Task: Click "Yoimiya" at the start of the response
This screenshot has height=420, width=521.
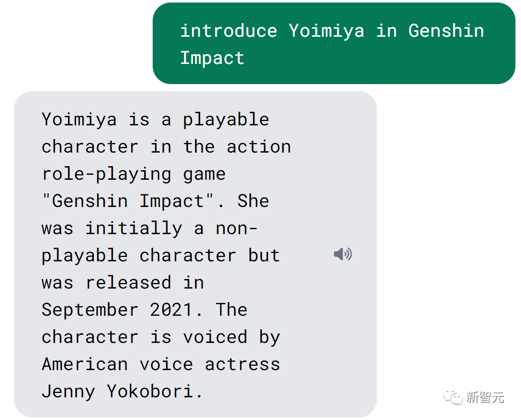Action: [79, 120]
